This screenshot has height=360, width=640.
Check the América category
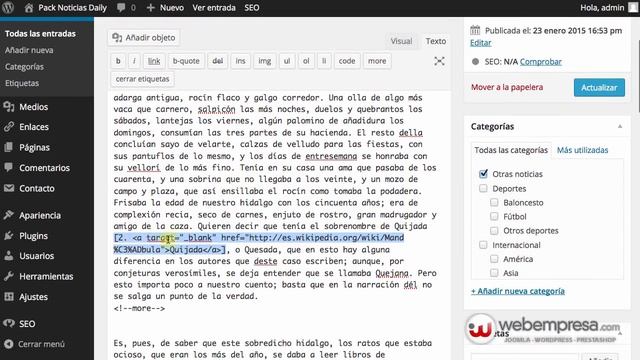tap(494, 259)
